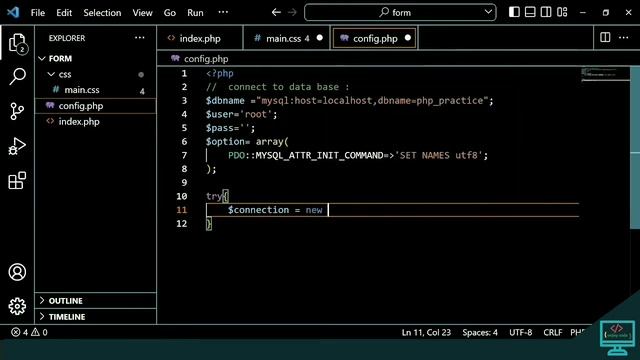Open Run and Debug view
Viewport: 640px width, 360px height.
pyautogui.click(x=17, y=146)
